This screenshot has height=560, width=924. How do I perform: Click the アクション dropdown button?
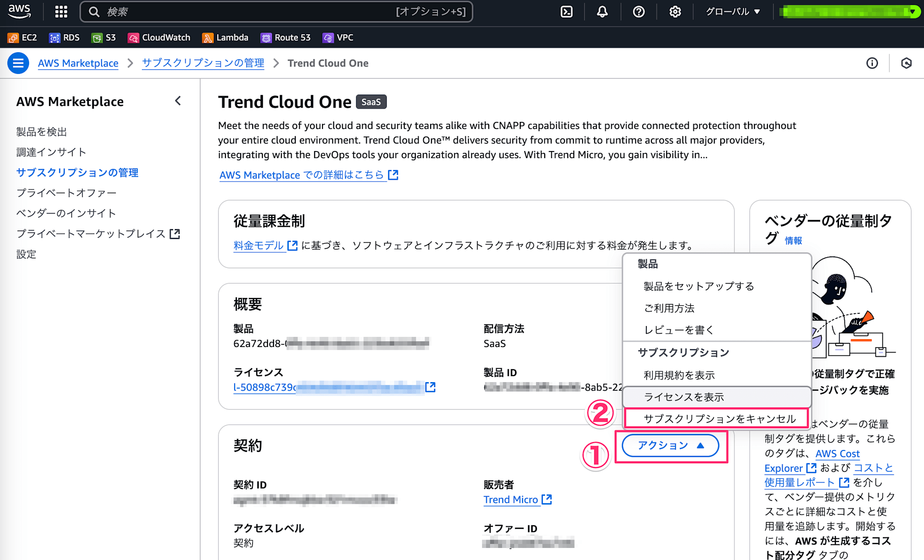click(670, 445)
